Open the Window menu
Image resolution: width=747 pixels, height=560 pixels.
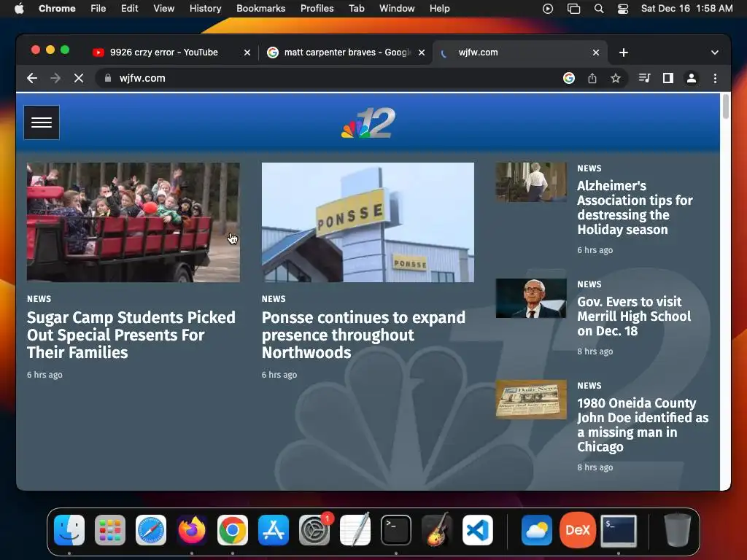point(397,8)
